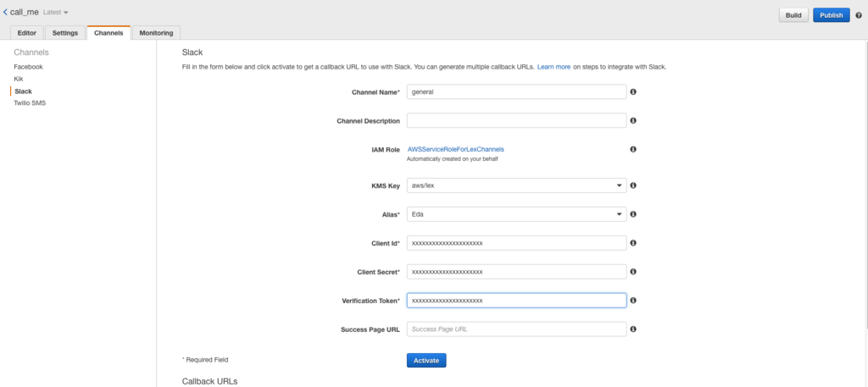Screen dimensions: 868x387
Task: Switch to the Editor tab
Action: [x=26, y=33]
